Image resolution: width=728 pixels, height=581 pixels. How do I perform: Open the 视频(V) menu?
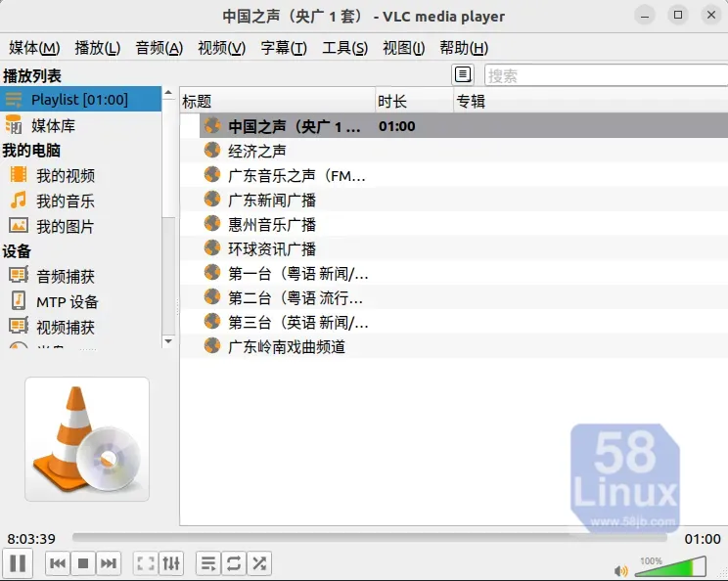point(221,47)
